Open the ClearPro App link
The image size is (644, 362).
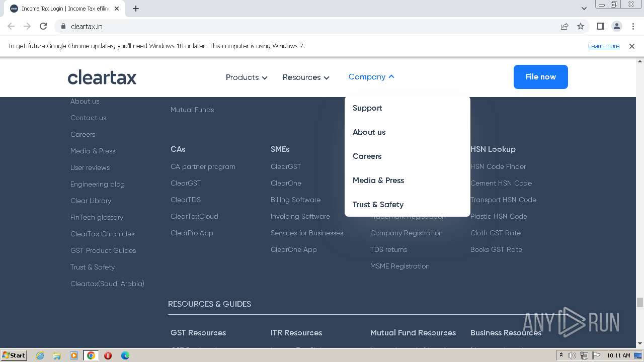192,233
